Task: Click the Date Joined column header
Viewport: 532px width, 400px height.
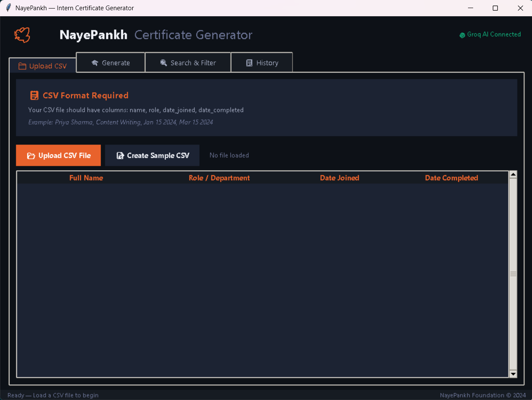Action: tap(340, 178)
